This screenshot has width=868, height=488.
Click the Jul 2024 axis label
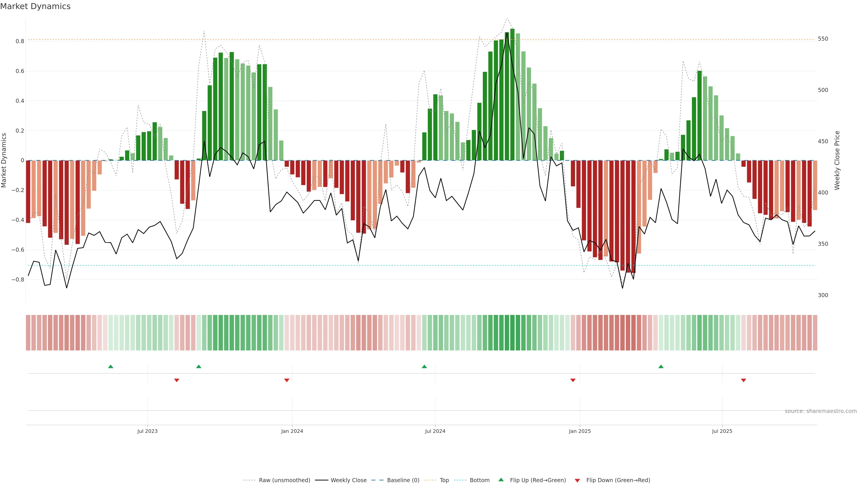pos(435,431)
